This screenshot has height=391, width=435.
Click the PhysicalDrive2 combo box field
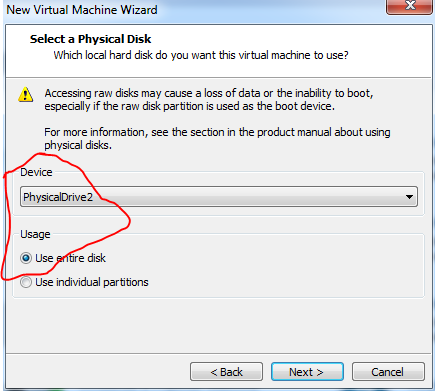(x=219, y=197)
